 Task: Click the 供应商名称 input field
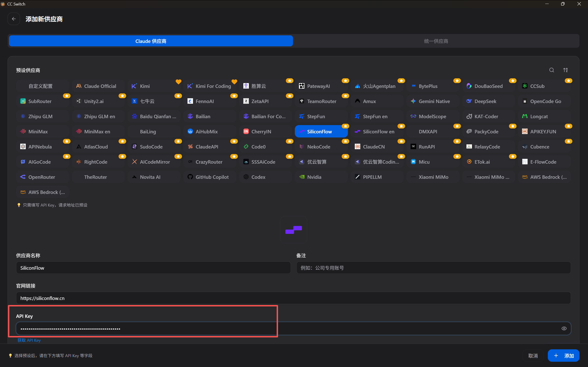[x=153, y=268]
